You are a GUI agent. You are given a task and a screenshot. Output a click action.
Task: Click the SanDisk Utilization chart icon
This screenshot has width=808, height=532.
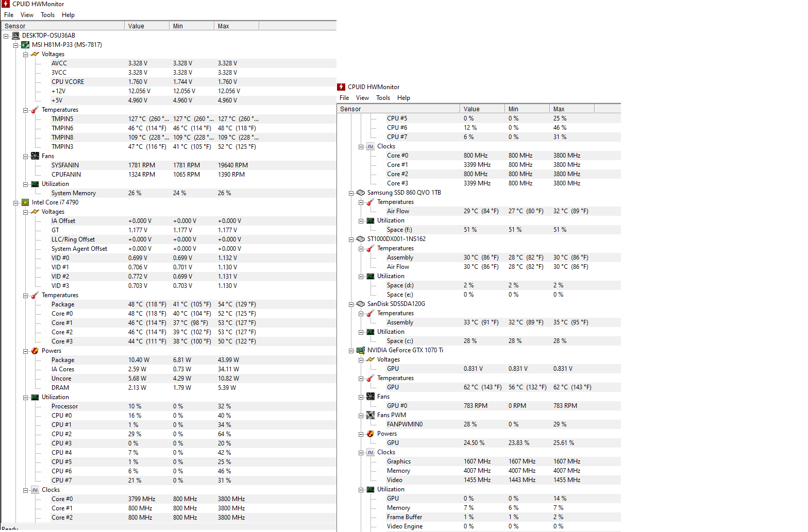click(x=371, y=332)
